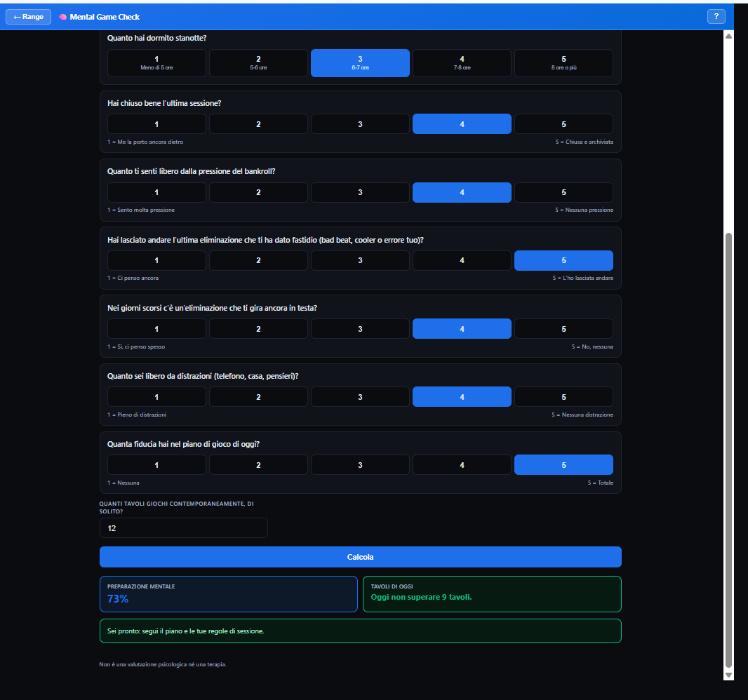The image size is (748, 700).
Task: Focus the tables count field showing 12
Action: [x=184, y=528]
